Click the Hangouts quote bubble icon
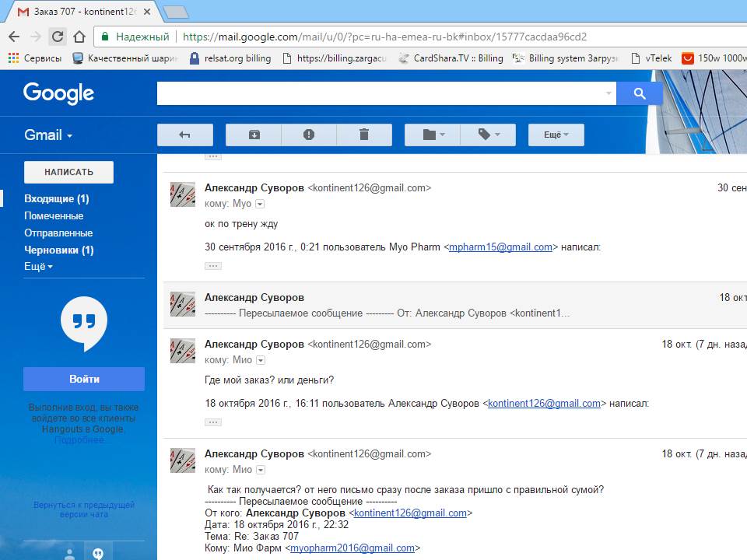The width and height of the screenshot is (747, 560). coord(84,323)
